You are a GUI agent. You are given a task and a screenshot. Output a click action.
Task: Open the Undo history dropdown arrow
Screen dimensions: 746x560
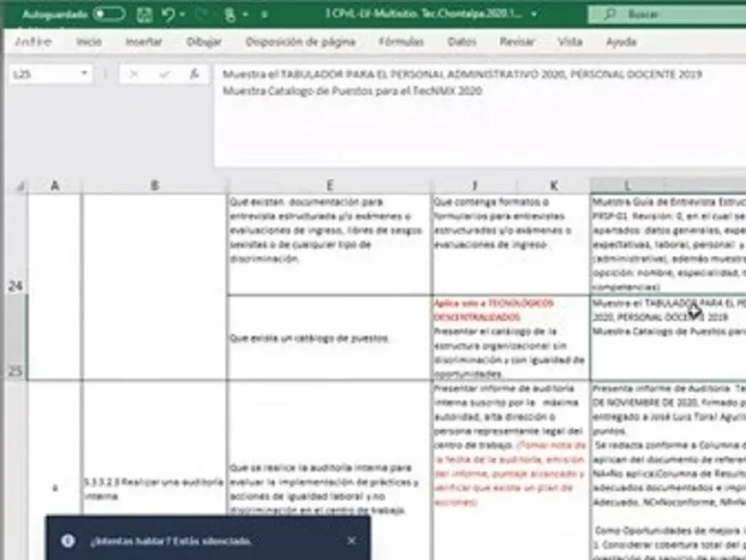[183, 15]
